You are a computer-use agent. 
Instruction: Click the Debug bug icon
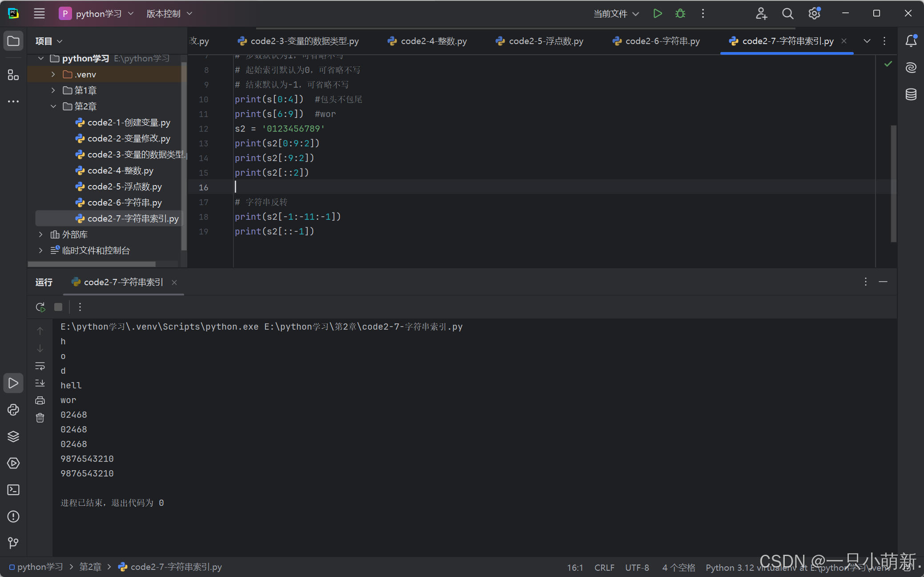(x=680, y=13)
